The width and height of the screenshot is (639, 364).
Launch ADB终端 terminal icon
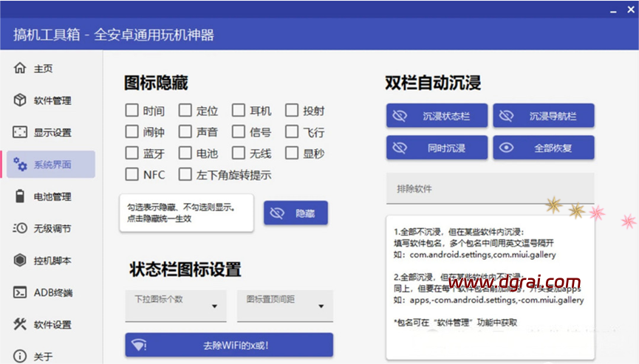click(x=20, y=292)
